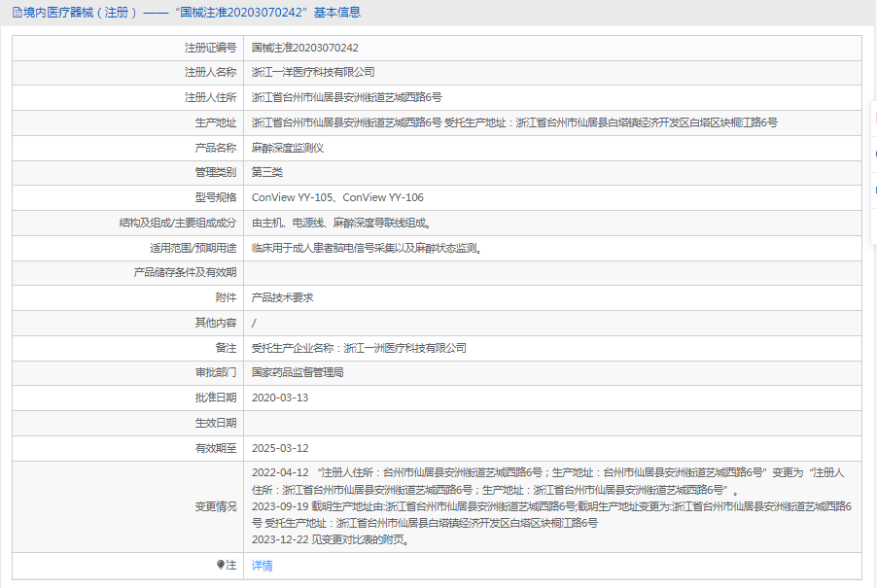The width and height of the screenshot is (877, 588).
Task: Click the 注册人住所 address value
Action: tap(347, 97)
